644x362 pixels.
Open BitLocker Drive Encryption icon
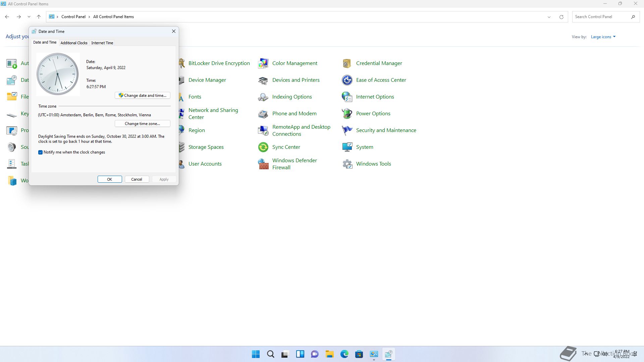pyautogui.click(x=181, y=63)
